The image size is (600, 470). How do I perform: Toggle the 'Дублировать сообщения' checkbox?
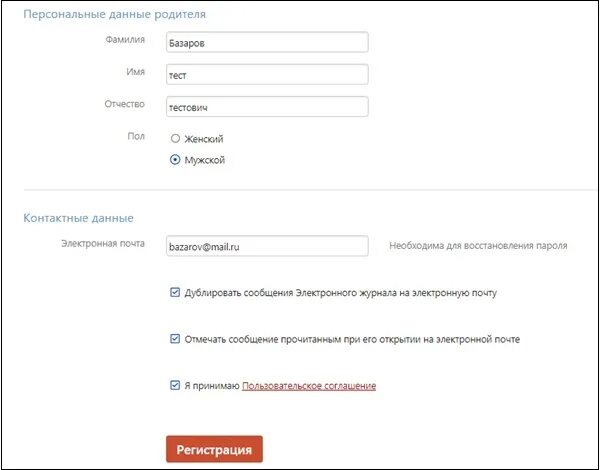pos(175,293)
